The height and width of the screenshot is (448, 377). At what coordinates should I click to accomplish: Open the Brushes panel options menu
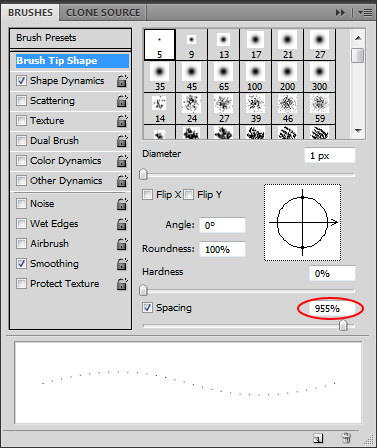(x=365, y=13)
